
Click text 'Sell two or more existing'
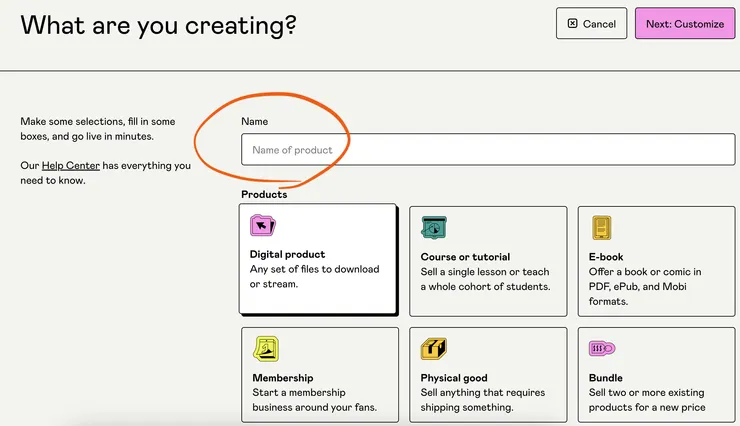point(646,393)
